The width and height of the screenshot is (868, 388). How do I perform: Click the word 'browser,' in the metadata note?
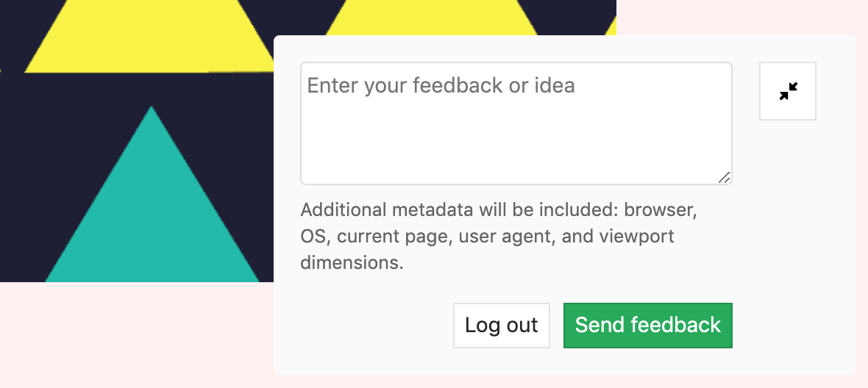coord(661,210)
